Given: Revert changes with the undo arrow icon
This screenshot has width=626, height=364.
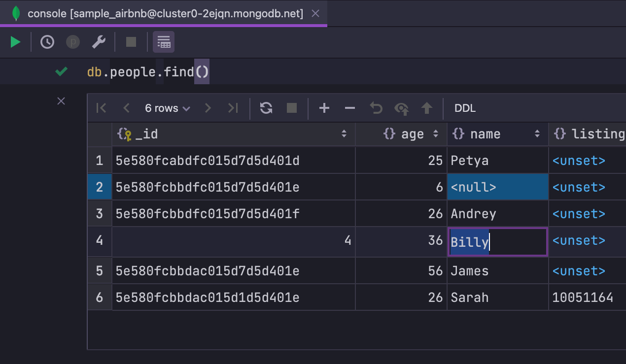Looking at the screenshot, I should click(376, 108).
